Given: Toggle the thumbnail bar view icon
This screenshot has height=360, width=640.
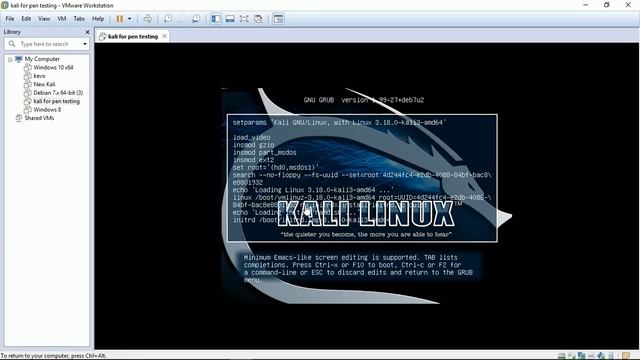Looking at the screenshot, I should click(230, 19).
